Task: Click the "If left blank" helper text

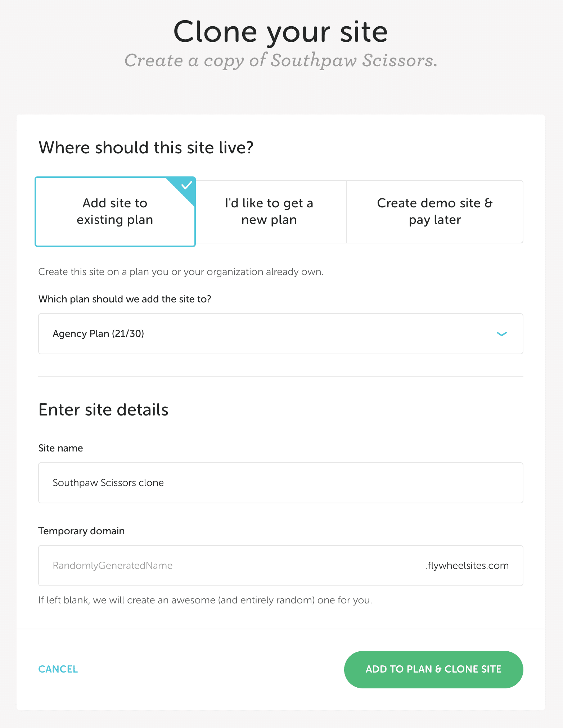Action: click(x=205, y=600)
